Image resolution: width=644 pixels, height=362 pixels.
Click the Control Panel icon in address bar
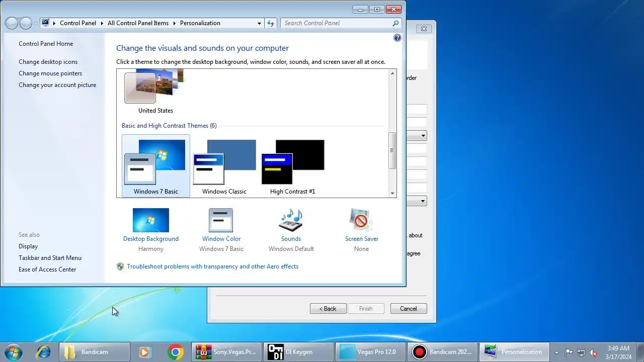coord(46,23)
